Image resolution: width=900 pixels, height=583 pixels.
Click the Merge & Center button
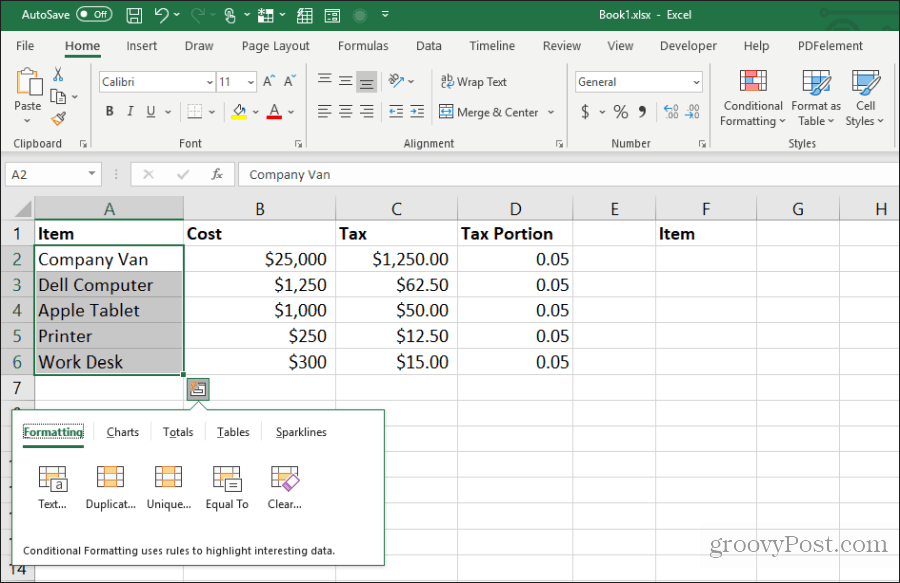489,112
